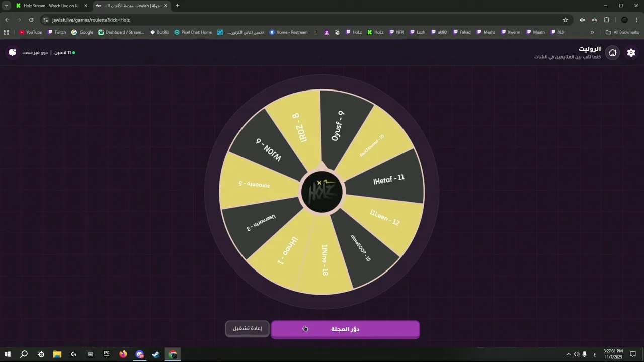Close the Jawlah tab
Screen dimensions: 644x362
165,6
